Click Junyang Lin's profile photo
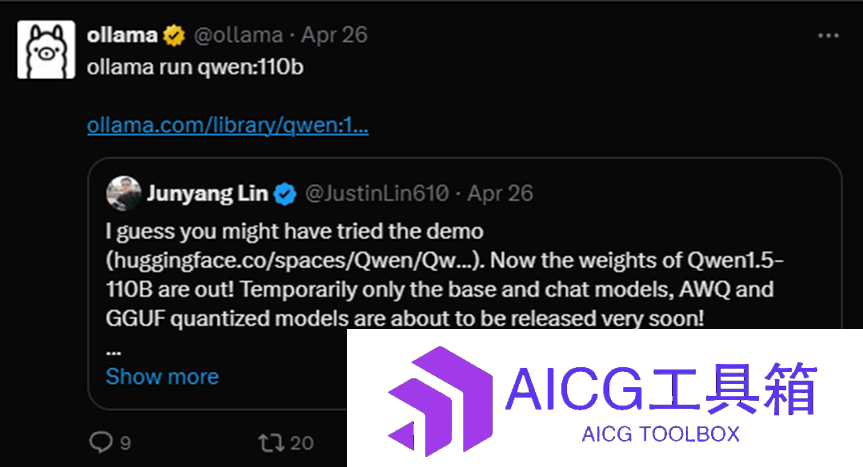863x467 pixels. [x=123, y=194]
